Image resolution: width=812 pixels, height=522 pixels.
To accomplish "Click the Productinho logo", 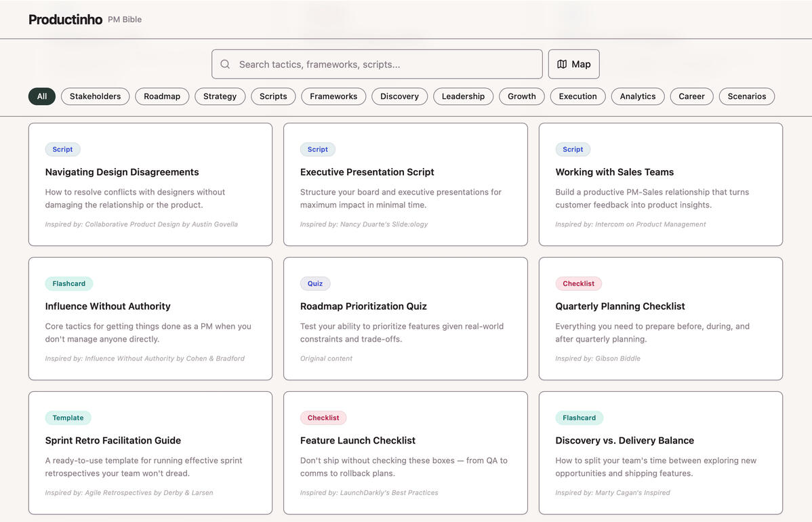I will (x=65, y=20).
